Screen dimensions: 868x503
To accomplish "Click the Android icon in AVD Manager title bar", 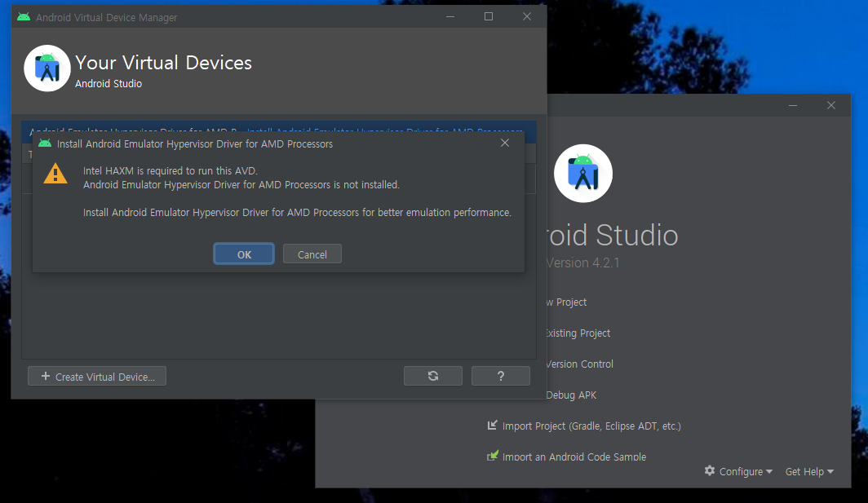I will [24, 16].
